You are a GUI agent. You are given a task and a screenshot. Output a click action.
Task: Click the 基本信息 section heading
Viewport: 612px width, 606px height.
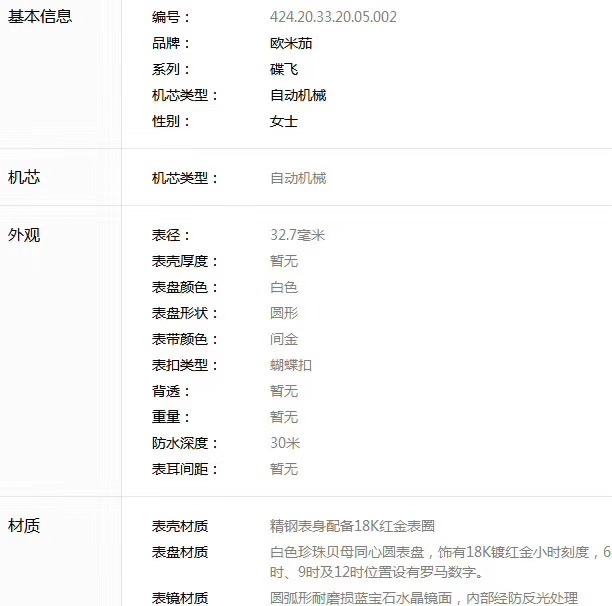pyautogui.click(x=40, y=17)
